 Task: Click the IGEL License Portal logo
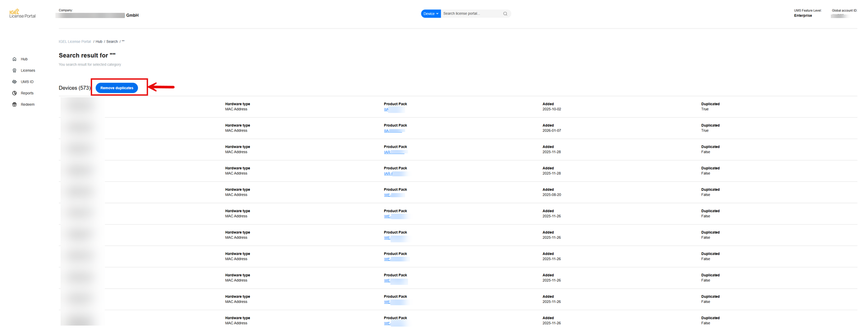(22, 14)
